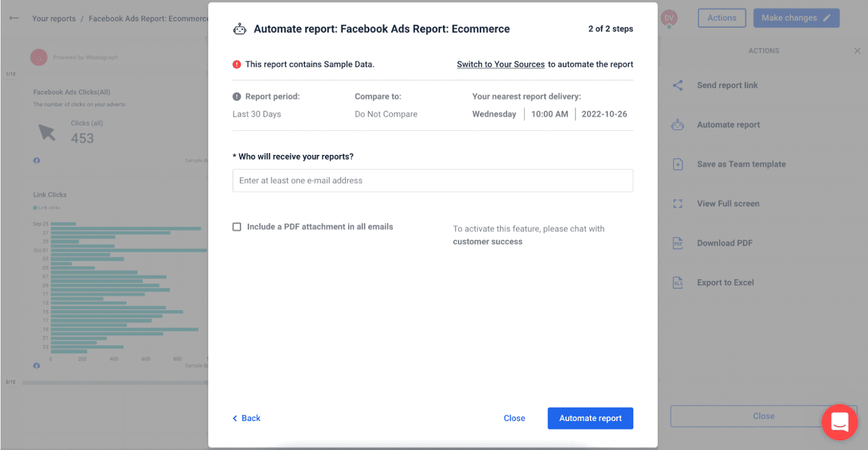
Task: Click the Save as Team template icon
Action: pyautogui.click(x=678, y=164)
